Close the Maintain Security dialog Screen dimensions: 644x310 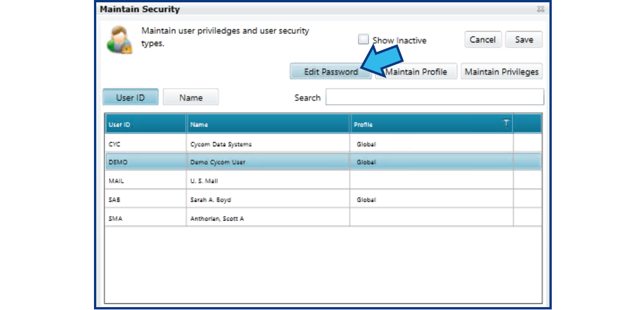[541, 9]
